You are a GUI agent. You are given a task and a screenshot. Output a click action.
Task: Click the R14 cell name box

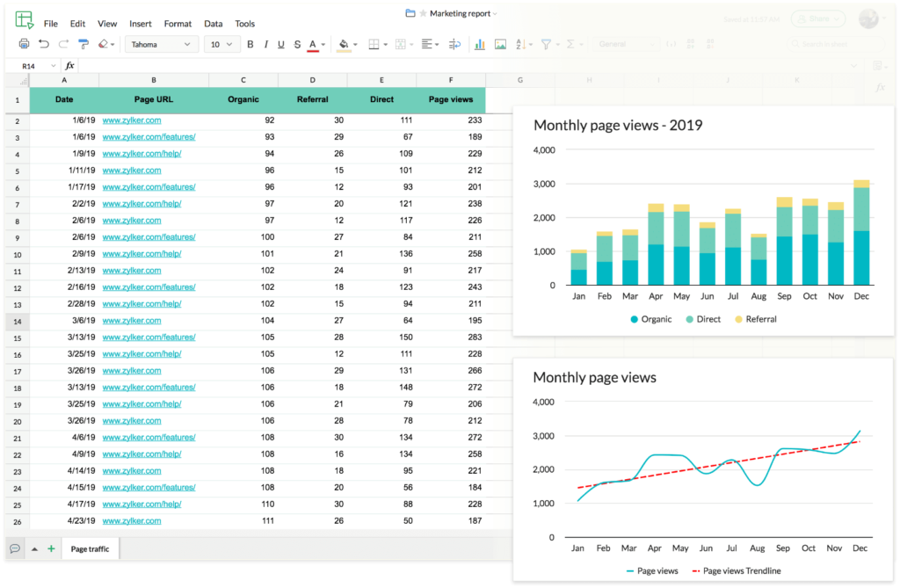click(x=29, y=66)
